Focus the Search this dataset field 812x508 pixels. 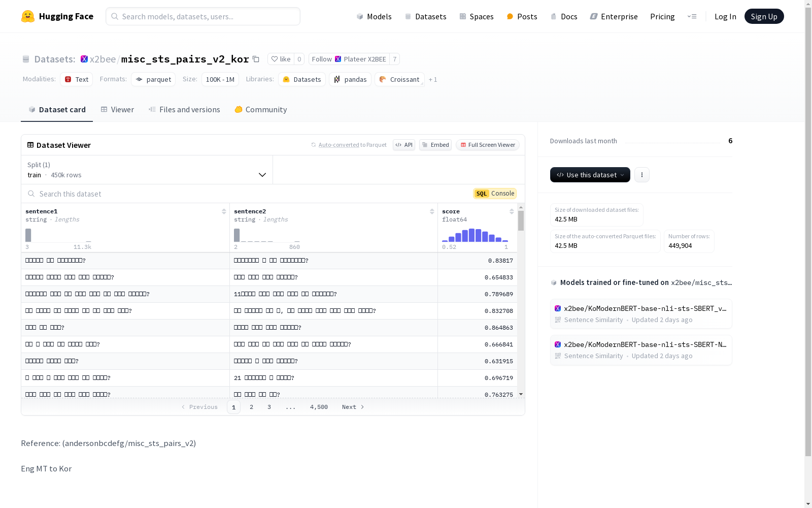249,194
